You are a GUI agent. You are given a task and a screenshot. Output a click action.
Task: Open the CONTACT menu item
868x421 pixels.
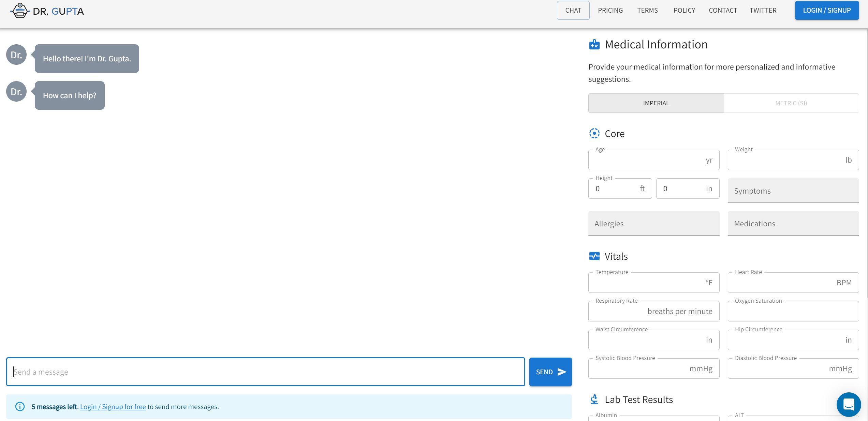pyautogui.click(x=723, y=10)
